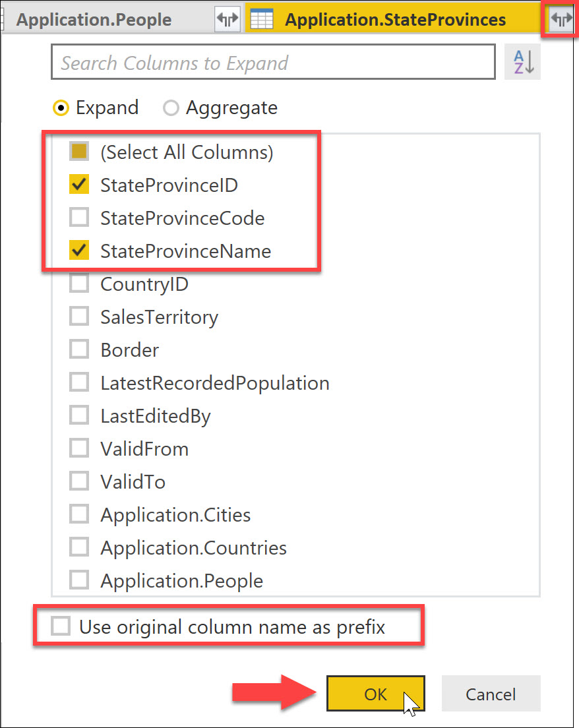Click the Search Columns to Expand field
This screenshot has width=579, height=728.
273,62
